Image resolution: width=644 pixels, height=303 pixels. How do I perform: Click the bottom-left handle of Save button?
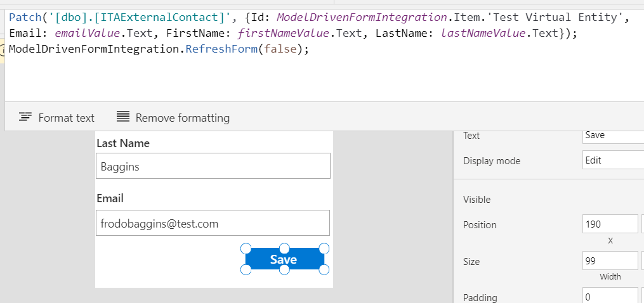click(246, 269)
